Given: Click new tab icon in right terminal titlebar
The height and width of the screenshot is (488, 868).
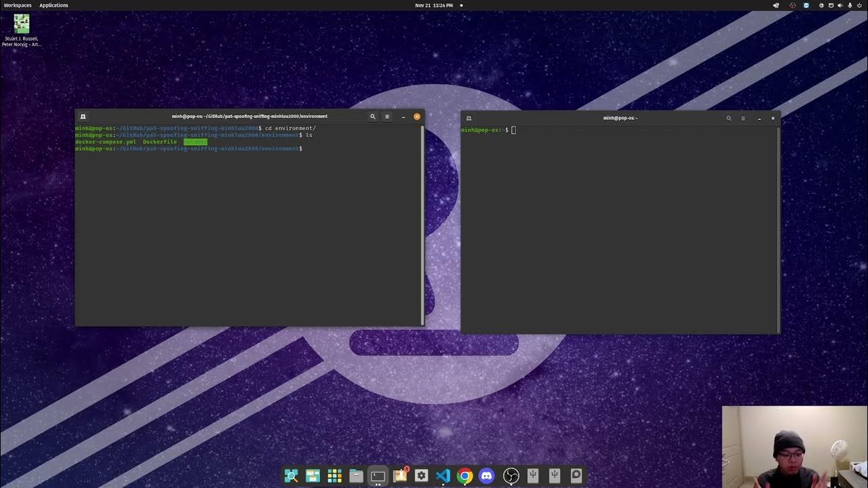Looking at the screenshot, I should pyautogui.click(x=469, y=118).
